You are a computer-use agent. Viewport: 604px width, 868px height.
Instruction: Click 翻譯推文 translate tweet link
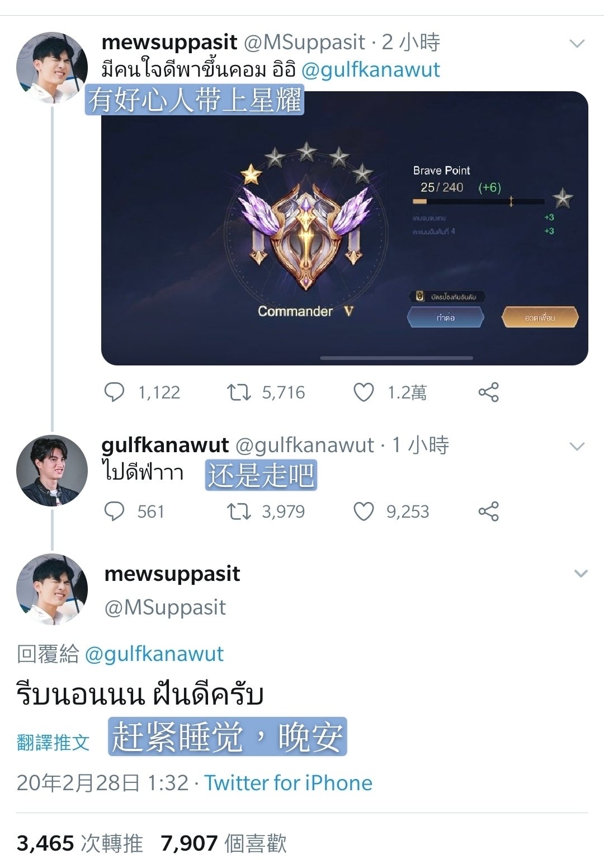[x=53, y=742]
